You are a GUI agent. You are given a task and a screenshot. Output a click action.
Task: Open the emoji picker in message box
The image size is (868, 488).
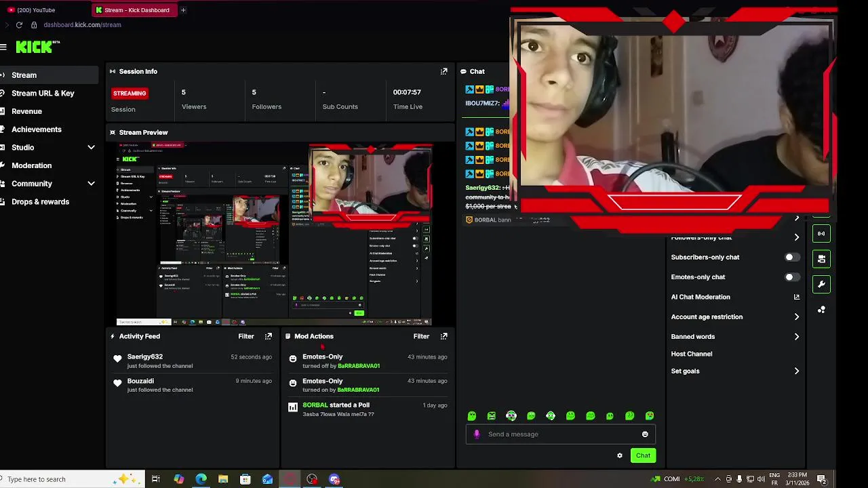point(645,434)
